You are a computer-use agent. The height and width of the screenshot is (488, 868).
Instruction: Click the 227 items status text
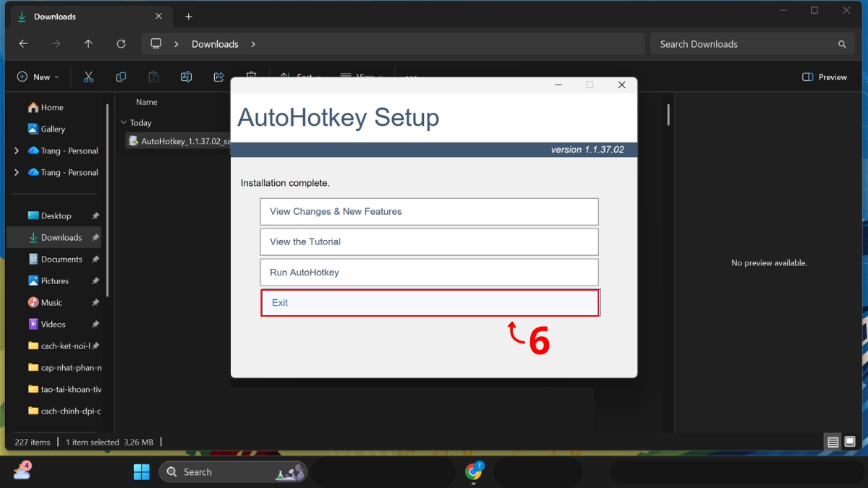point(33,442)
